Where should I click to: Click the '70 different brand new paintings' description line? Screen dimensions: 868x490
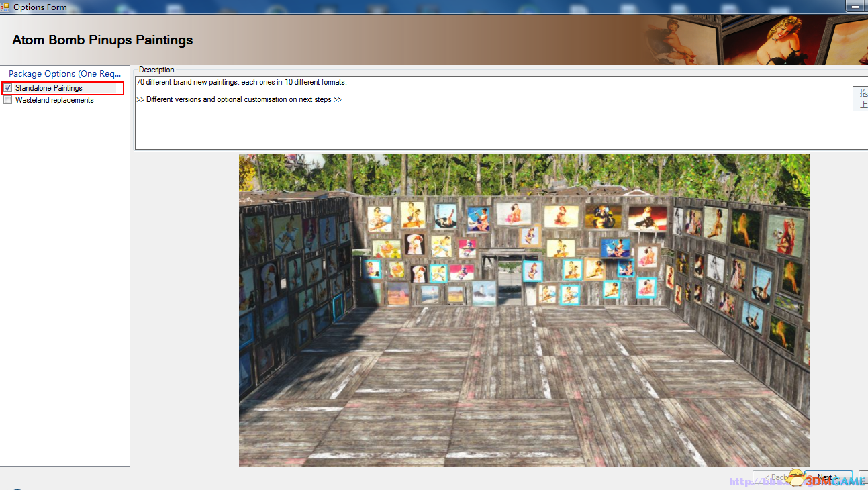pyautogui.click(x=242, y=82)
